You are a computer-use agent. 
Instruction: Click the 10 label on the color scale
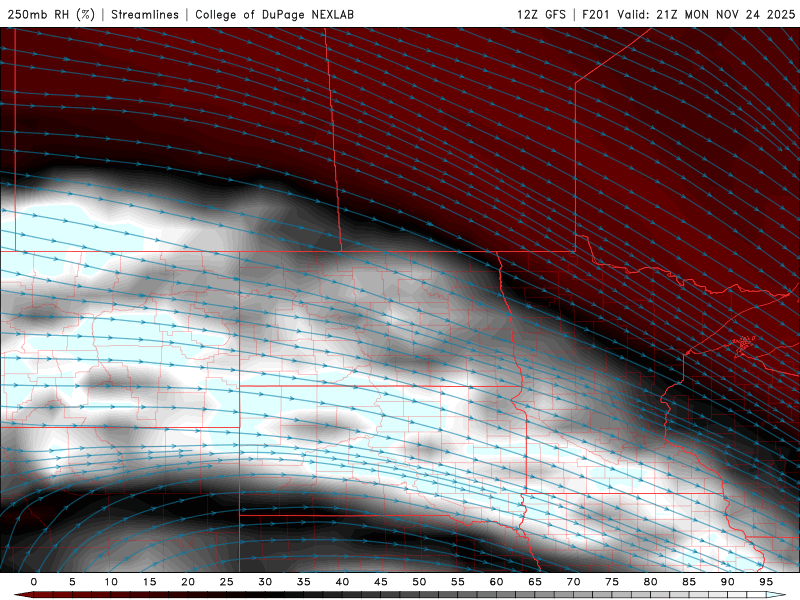coord(111,582)
